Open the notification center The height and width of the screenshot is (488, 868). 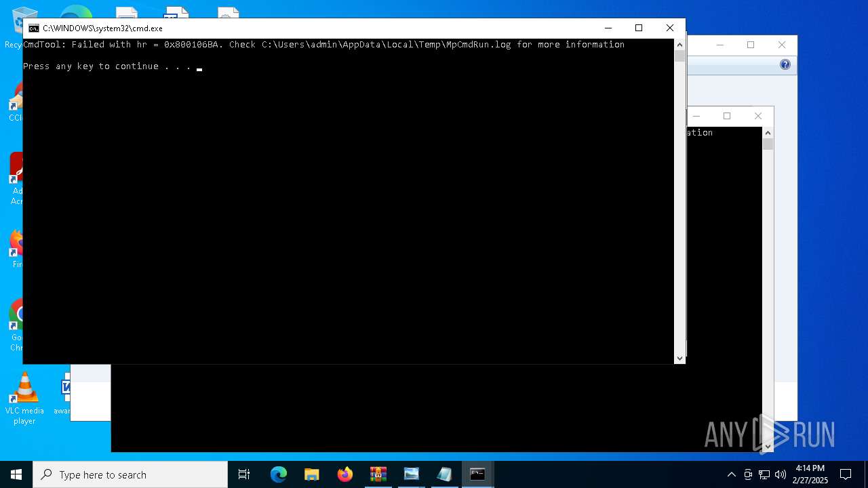click(x=846, y=474)
